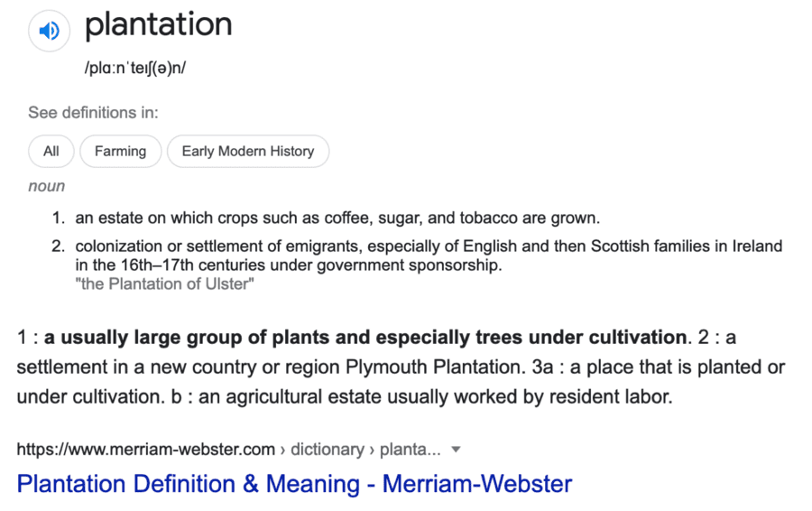Click "under government sponsorship" definition line
The width and height of the screenshot is (812, 511).
coord(289,266)
